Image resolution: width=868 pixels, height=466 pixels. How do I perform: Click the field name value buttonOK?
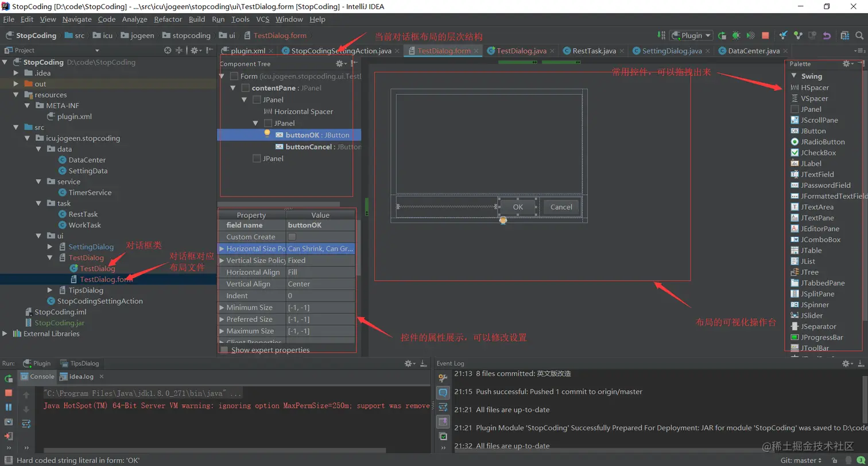pyautogui.click(x=320, y=225)
